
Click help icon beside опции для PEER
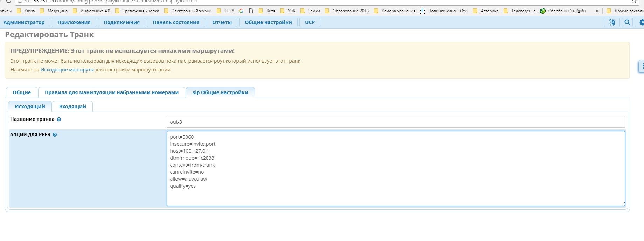(55, 135)
